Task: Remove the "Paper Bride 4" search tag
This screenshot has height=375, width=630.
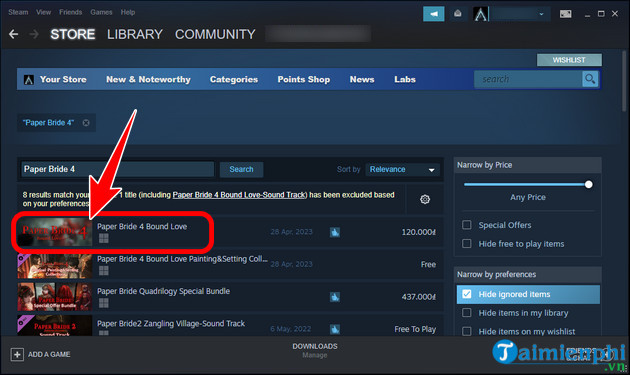Action: pos(86,123)
